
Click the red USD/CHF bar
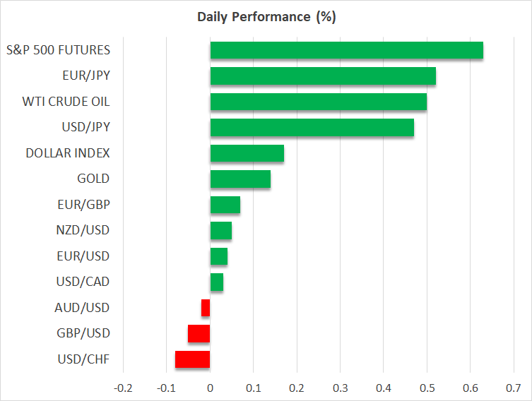(192, 359)
